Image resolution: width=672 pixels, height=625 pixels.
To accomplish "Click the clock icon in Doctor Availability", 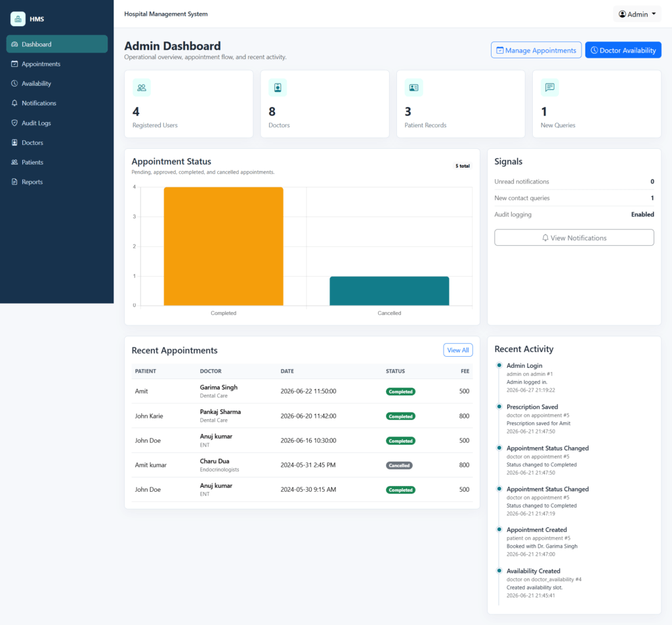I will [x=594, y=50].
